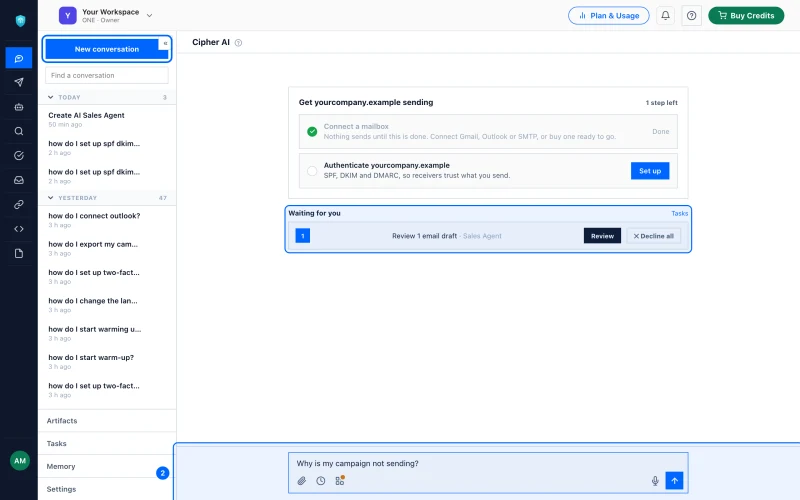Send the message with the arrow button
This screenshot has height=500, width=800.
[674, 481]
